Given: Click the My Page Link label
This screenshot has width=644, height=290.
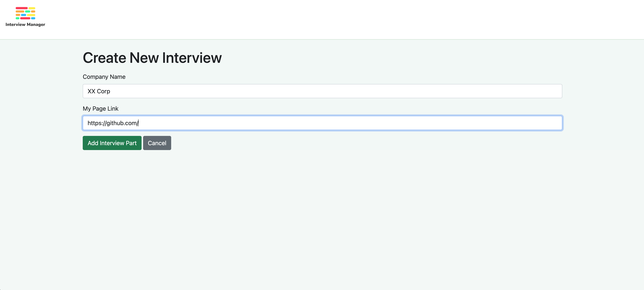Looking at the screenshot, I should (x=101, y=108).
